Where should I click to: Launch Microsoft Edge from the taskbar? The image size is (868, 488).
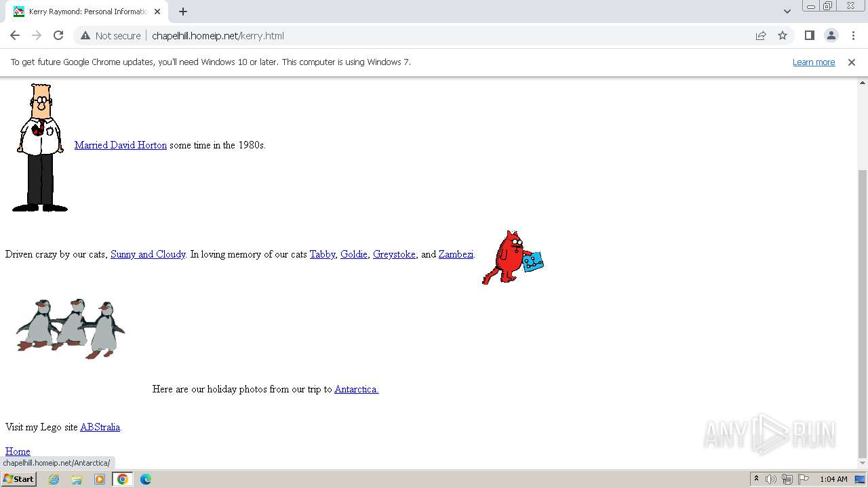click(x=146, y=479)
